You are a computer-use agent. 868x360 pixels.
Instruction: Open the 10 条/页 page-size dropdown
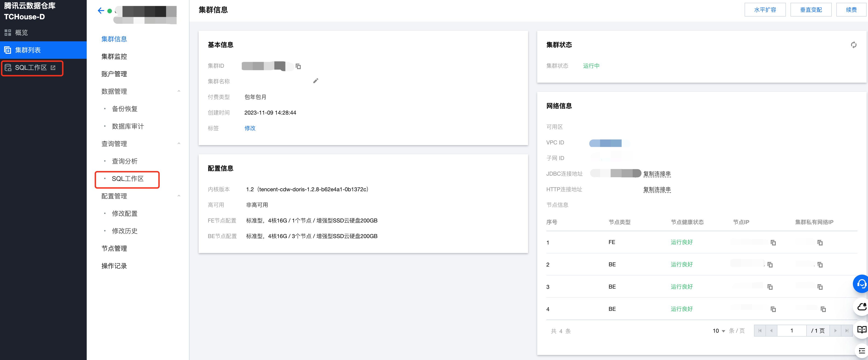[719, 331]
